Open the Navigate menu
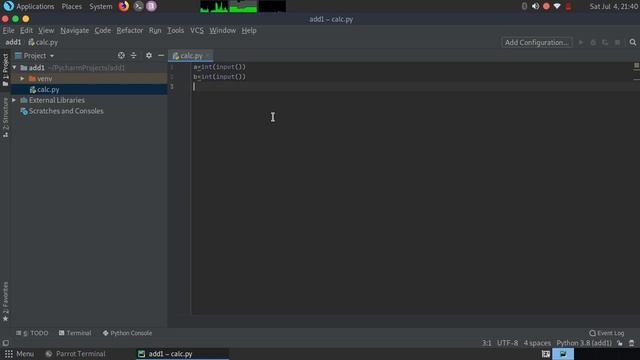Screen dimensions: 640x360 click(74, 31)
